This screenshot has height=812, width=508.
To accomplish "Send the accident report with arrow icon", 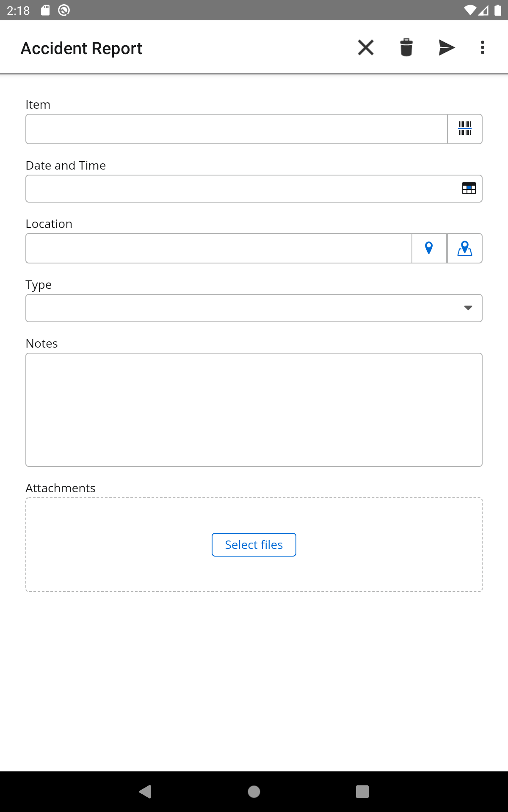I will click(x=447, y=47).
